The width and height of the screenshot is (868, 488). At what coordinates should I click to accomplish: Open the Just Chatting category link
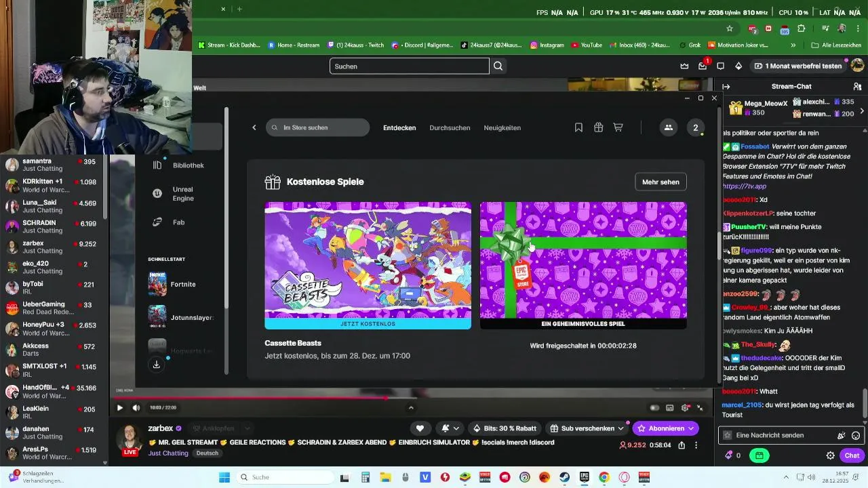click(x=168, y=453)
